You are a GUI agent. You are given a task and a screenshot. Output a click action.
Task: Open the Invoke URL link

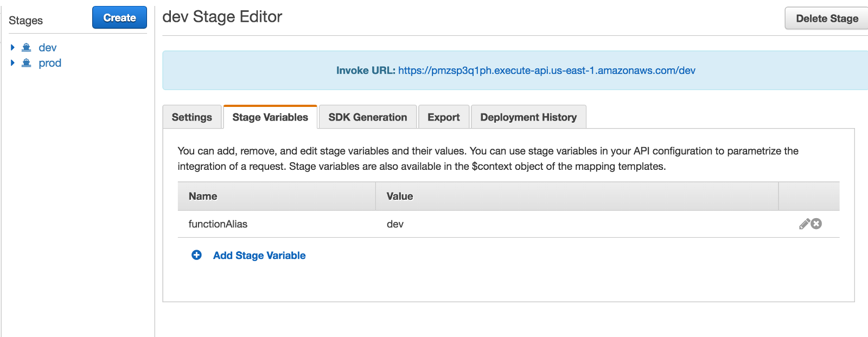coord(546,71)
